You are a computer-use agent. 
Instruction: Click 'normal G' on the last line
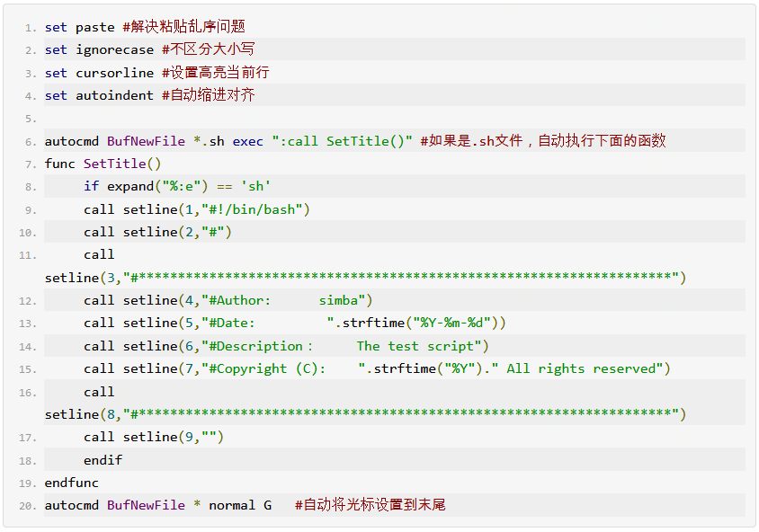coord(240,505)
